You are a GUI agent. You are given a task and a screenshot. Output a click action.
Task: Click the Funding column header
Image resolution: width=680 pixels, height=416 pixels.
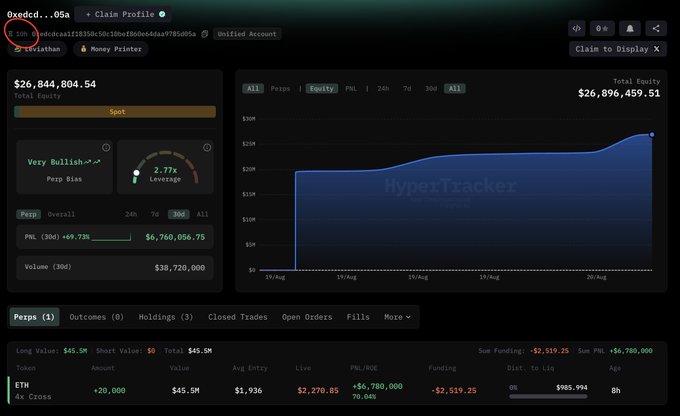[x=442, y=368]
